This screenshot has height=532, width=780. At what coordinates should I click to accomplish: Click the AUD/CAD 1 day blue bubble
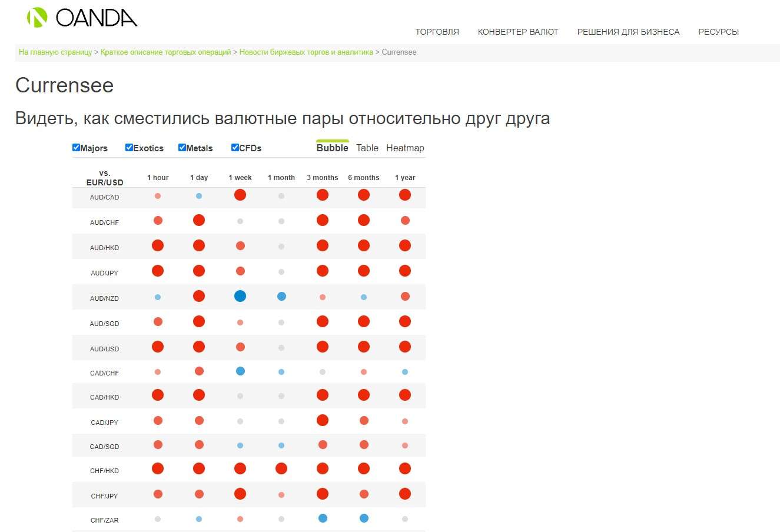(x=199, y=196)
